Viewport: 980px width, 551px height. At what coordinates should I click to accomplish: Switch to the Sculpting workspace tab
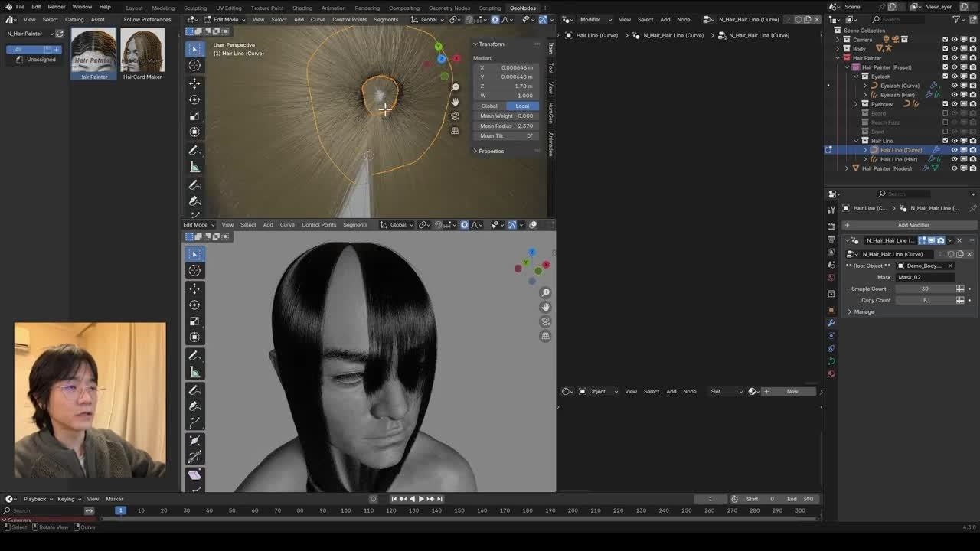pyautogui.click(x=194, y=8)
